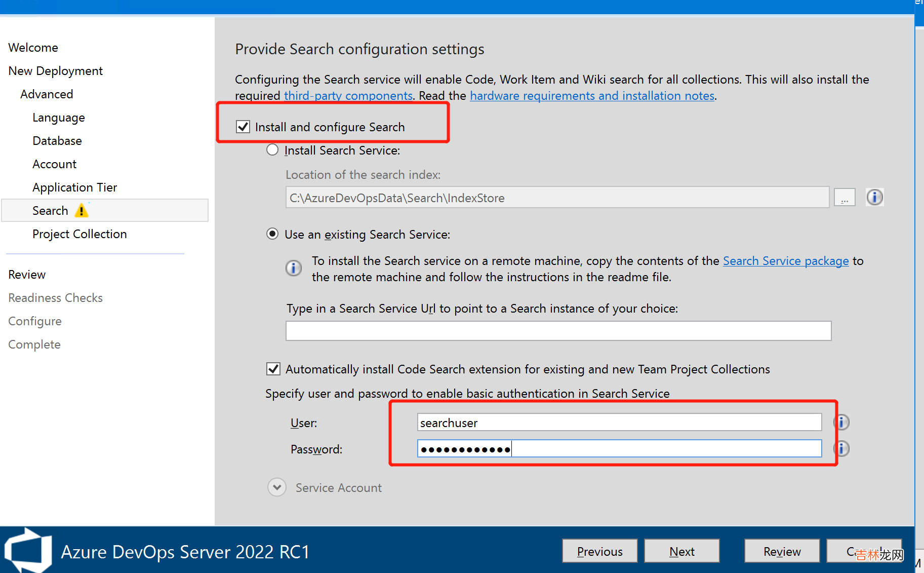The image size is (924, 573).
Task: Toggle the Install and configure Search checkbox
Action: 244,127
